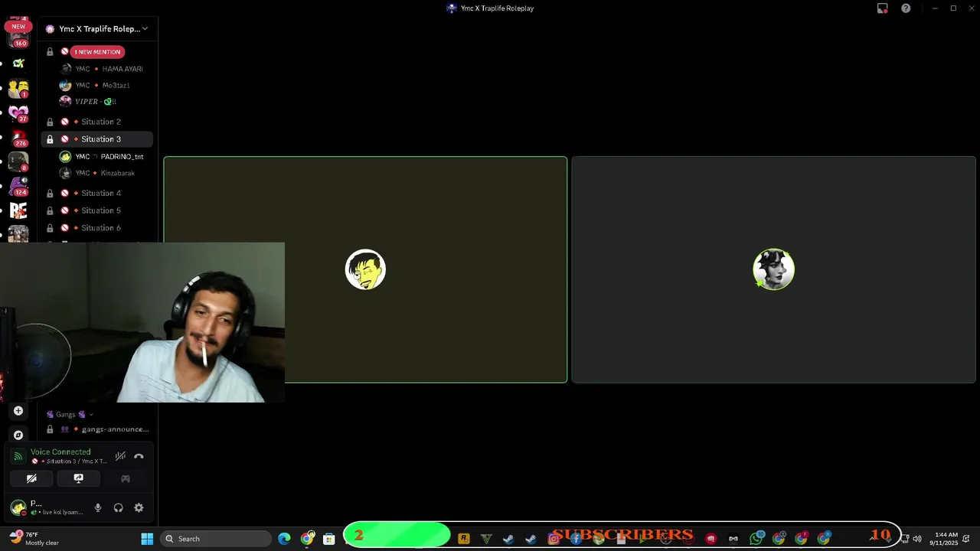Open WhatsApp from the taskbar
980x551 pixels.
(756, 539)
